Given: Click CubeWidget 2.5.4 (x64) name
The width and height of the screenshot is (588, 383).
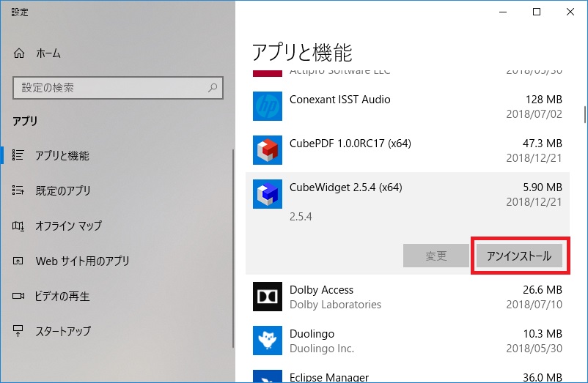Looking at the screenshot, I should [346, 187].
